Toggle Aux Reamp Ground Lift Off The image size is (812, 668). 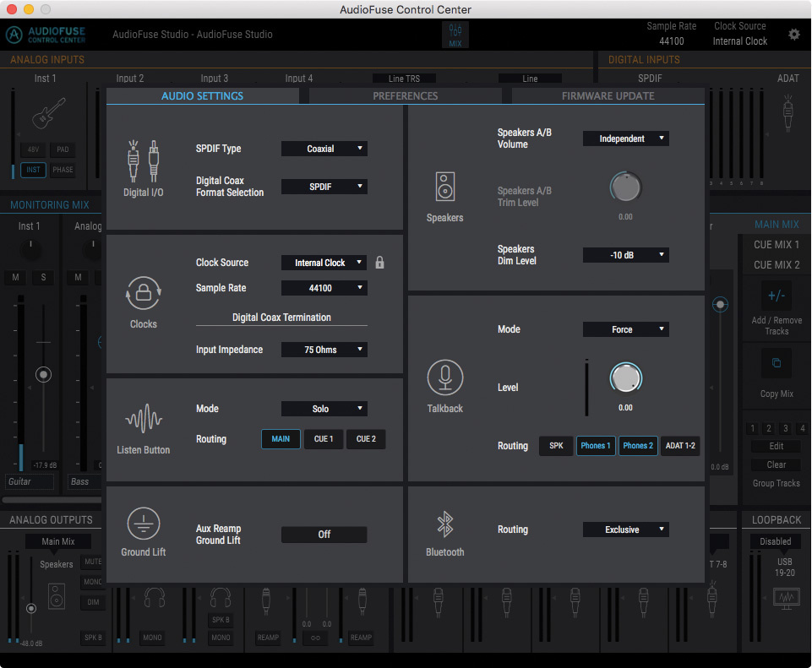tap(324, 535)
